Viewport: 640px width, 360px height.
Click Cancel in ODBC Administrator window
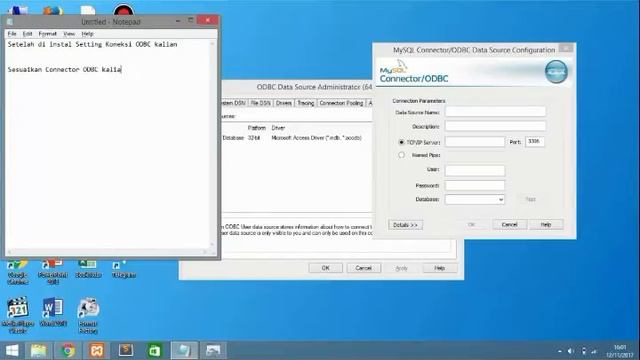363,268
